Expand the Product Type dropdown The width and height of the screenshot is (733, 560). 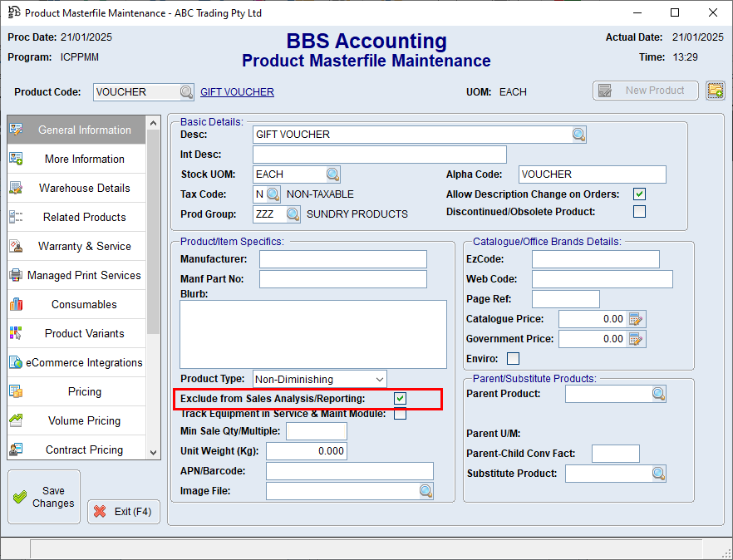pyautogui.click(x=380, y=380)
